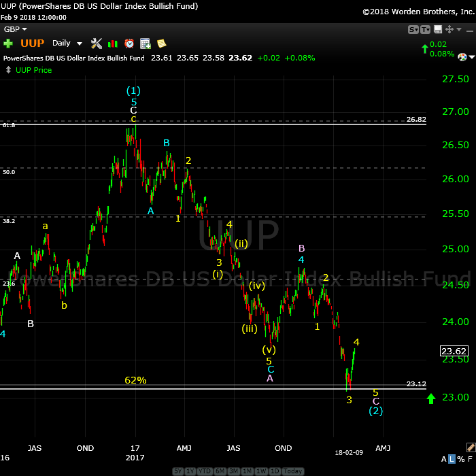This screenshot has width=476, height=476.
Task: Click the 38.2 Fibonacci level label
Action: pyautogui.click(x=9, y=221)
